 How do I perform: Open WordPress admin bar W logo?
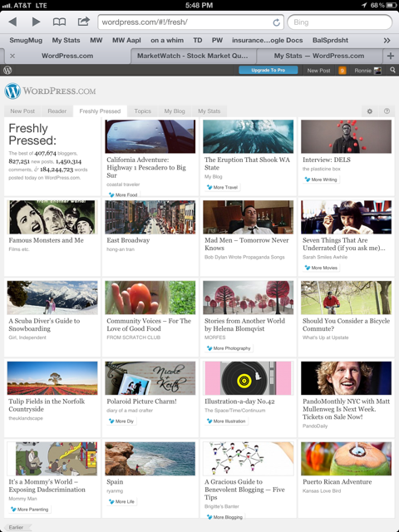point(7,70)
